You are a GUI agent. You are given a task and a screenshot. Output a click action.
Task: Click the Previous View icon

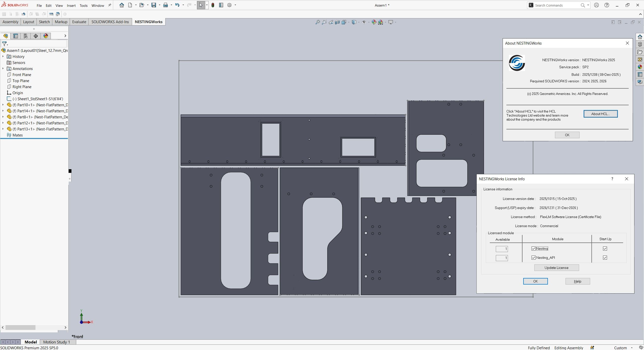pos(331,22)
